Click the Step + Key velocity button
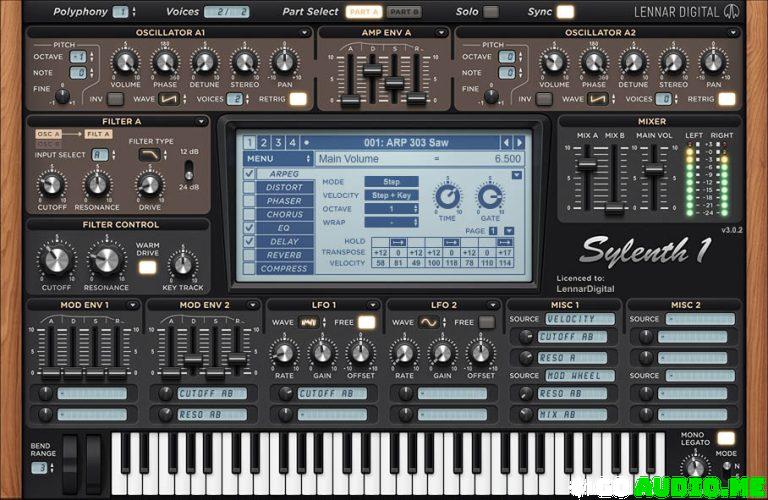 click(391, 195)
